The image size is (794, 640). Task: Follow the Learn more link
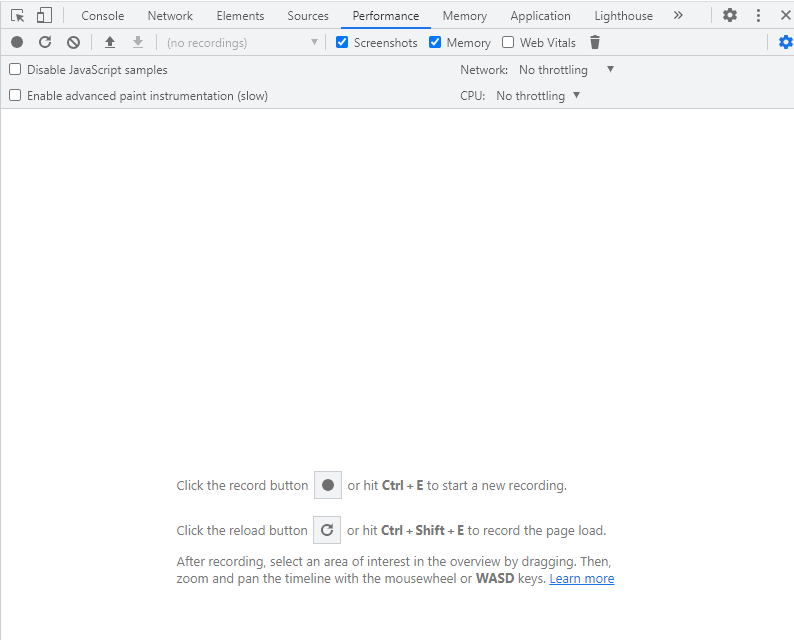coord(582,578)
